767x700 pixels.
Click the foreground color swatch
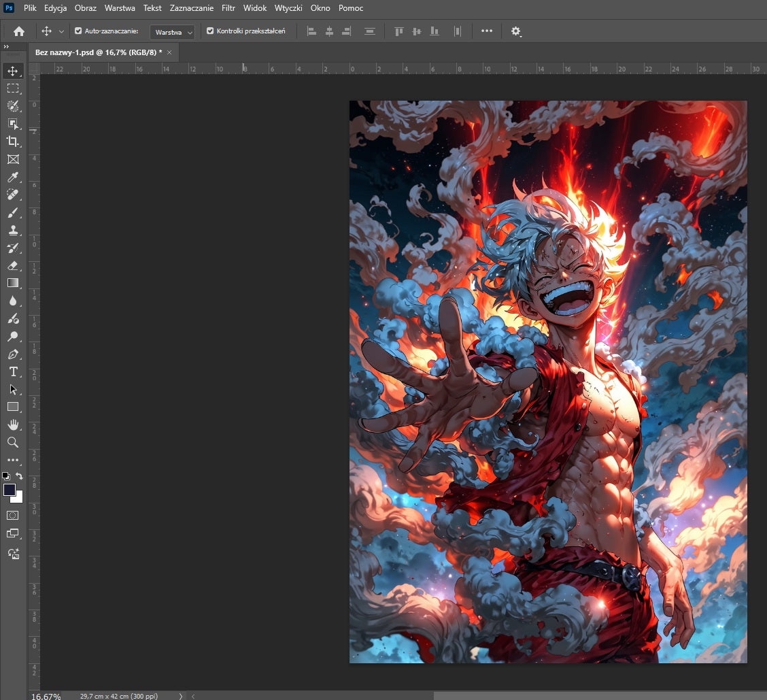[10, 490]
